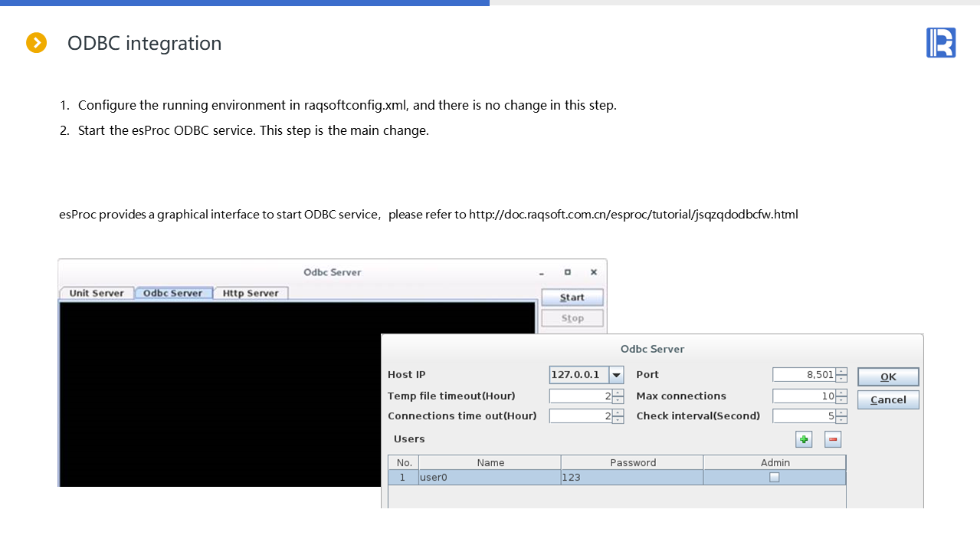Viewport: 980px width, 552px height.
Task: Increase Max connections with up arrow
Action: [x=841, y=393]
